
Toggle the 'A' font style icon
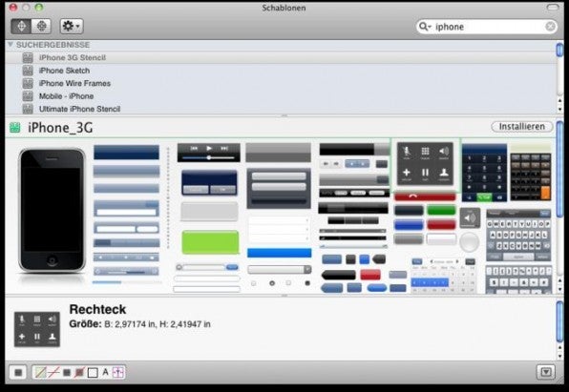[x=106, y=372]
